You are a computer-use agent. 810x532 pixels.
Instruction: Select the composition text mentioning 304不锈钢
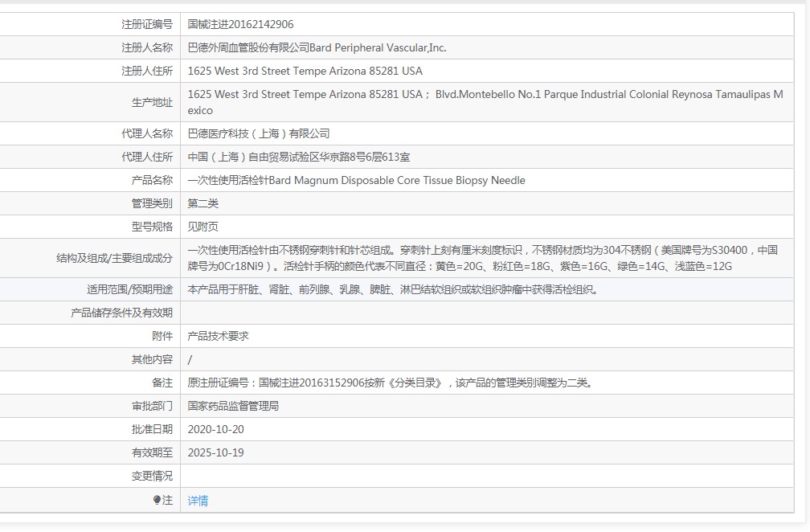tap(482, 258)
